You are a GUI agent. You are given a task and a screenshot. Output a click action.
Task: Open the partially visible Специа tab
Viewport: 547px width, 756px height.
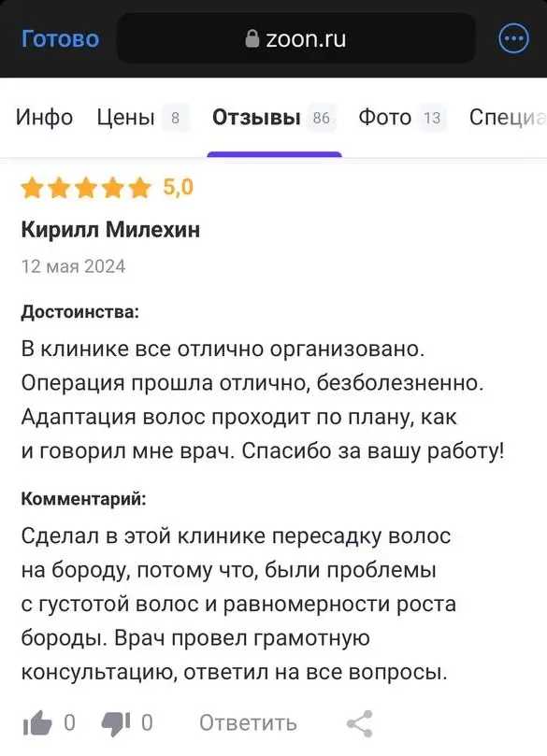[x=508, y=118]
